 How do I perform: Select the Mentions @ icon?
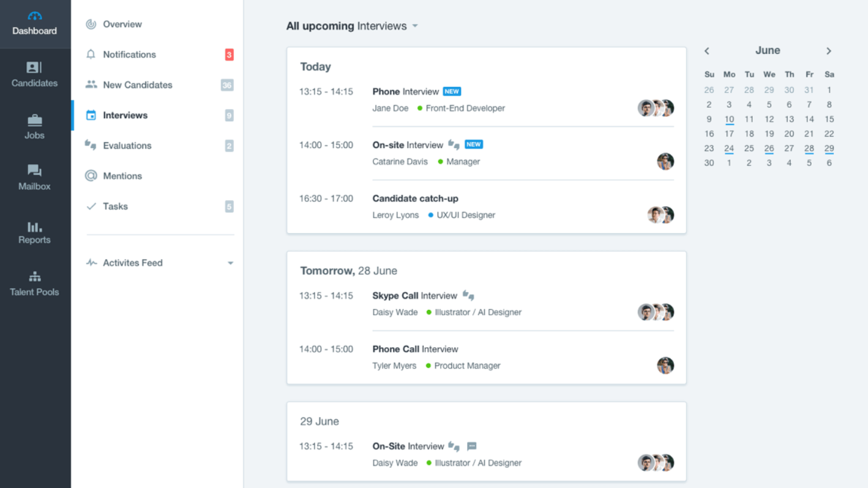(x=91, y=176)
